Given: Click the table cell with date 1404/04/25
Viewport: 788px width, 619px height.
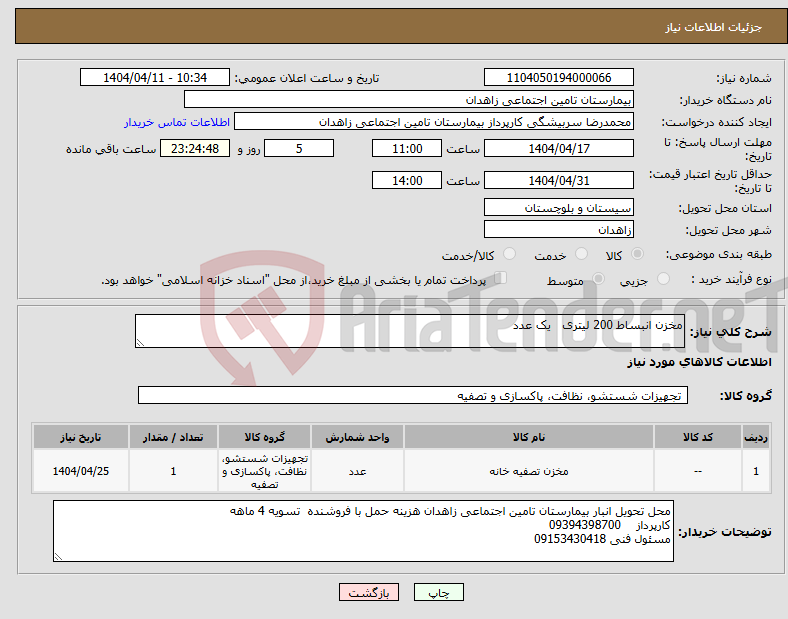Looking at the screenshot, I should (x=81, y=471).
